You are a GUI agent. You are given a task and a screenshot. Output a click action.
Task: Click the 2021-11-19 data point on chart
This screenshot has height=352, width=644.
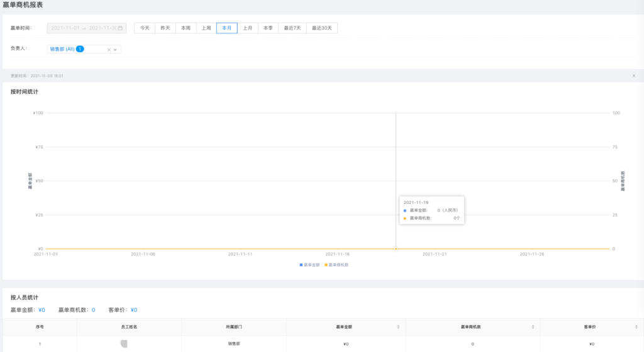[x=396, y=249]
